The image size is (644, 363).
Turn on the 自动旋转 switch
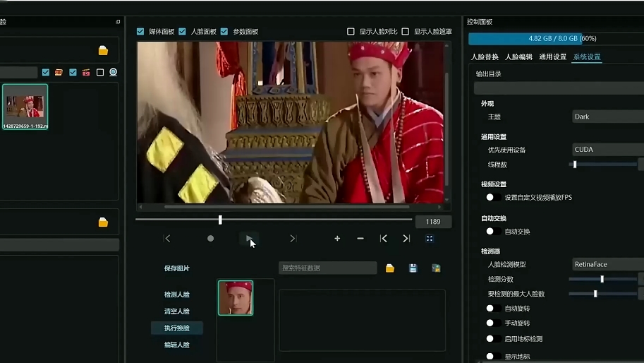(493, 309)
